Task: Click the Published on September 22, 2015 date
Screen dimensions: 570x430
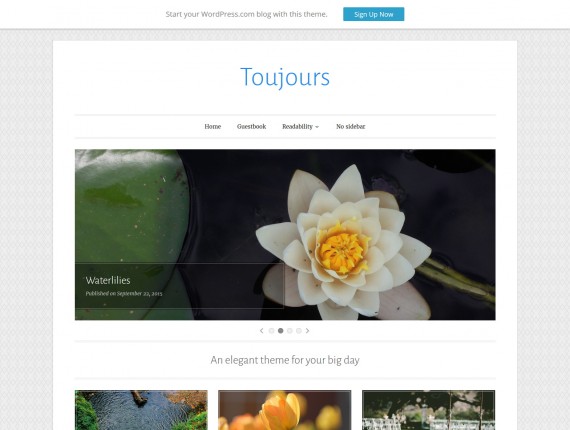Action: click(124, 294)
